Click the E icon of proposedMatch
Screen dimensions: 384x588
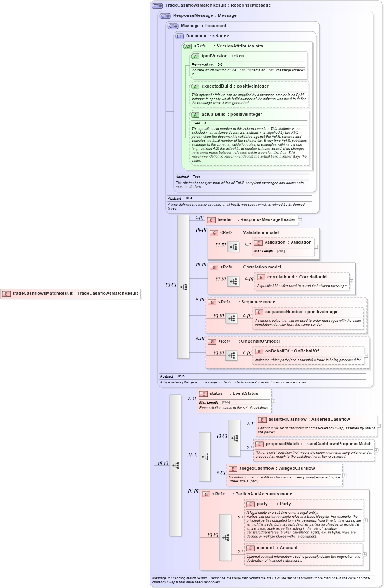pos(260,444)
